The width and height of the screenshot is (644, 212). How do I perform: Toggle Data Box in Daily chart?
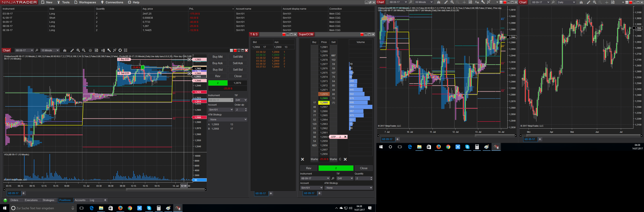(613, 2)
